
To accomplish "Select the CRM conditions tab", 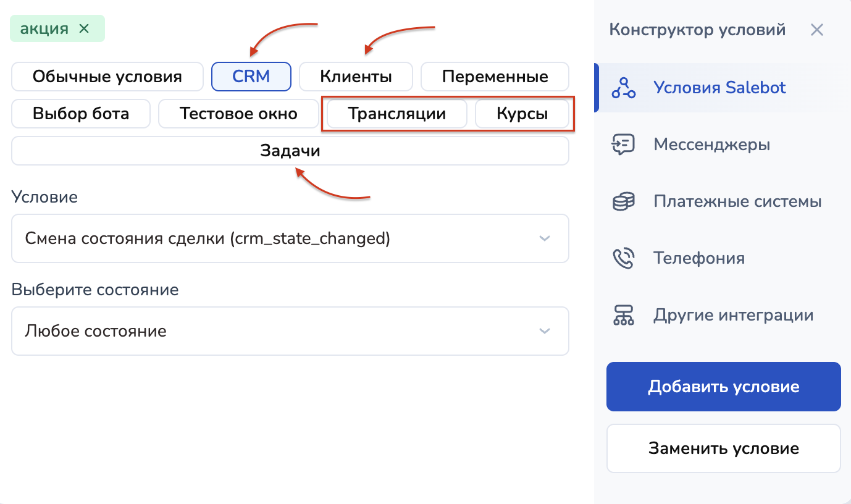I will 251,77.
